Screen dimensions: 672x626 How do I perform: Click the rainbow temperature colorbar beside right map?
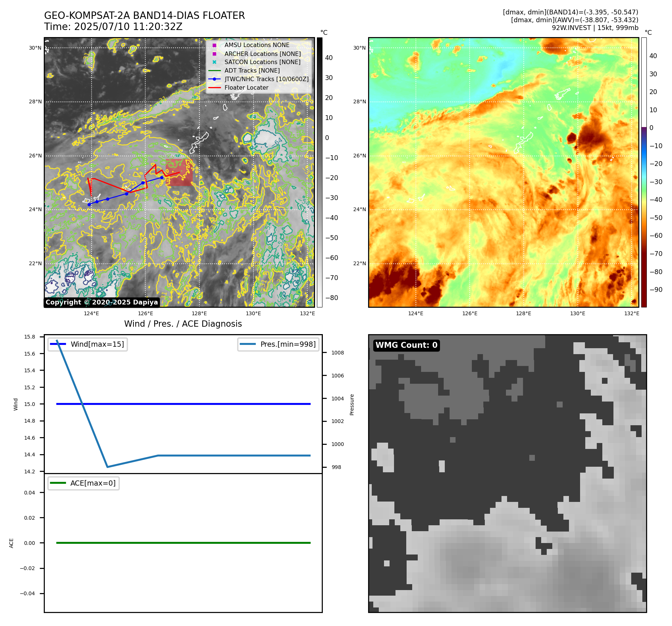644,172
